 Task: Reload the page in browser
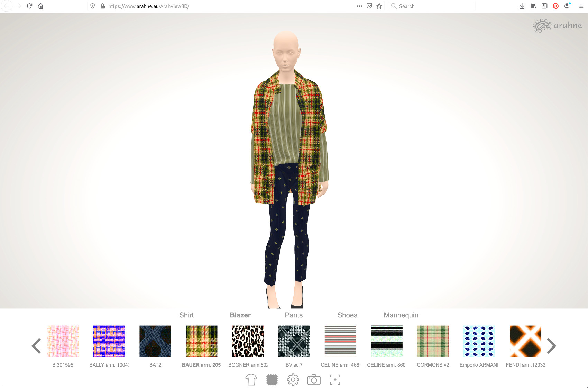29,6
